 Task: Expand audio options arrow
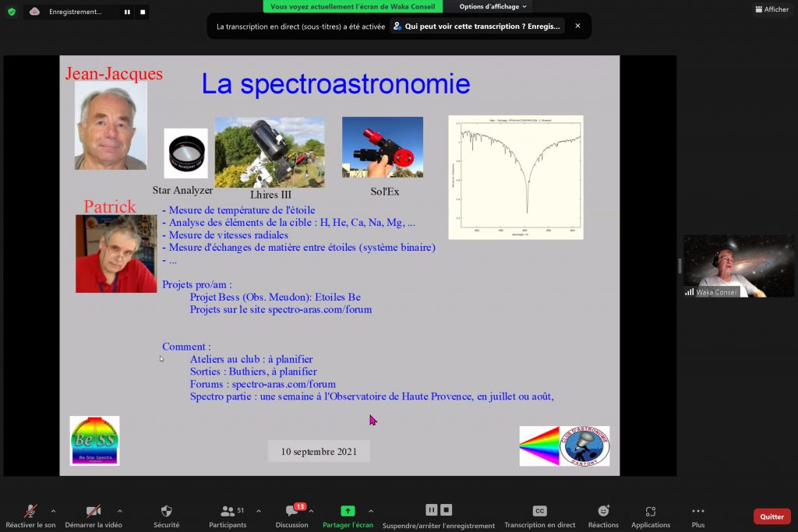tap(54, 511)
